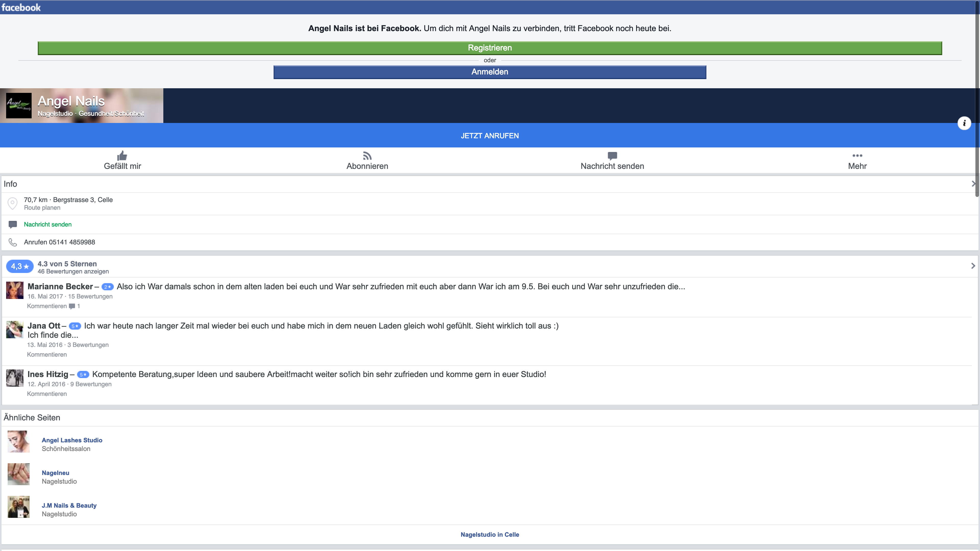
Task: Expand the reviews section chevron
Action: pos(973,266)
